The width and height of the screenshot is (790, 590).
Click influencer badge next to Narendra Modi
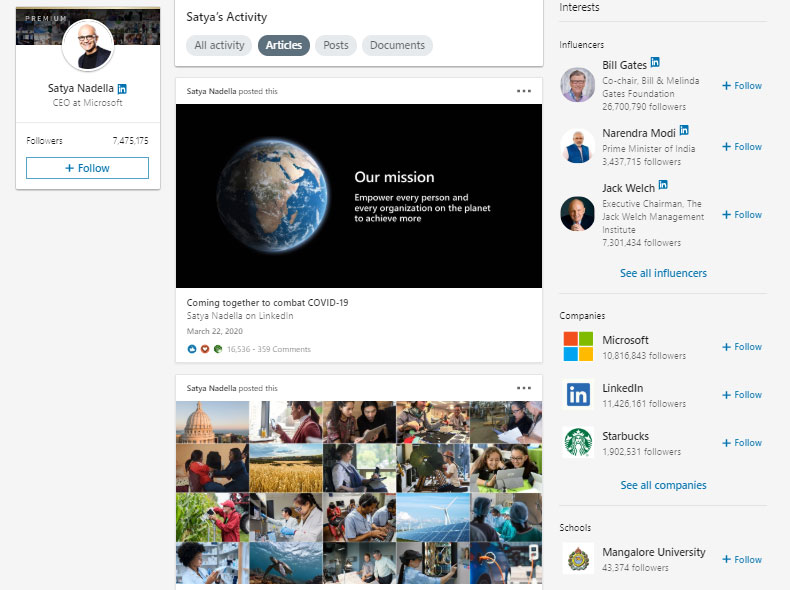(684, 130)
